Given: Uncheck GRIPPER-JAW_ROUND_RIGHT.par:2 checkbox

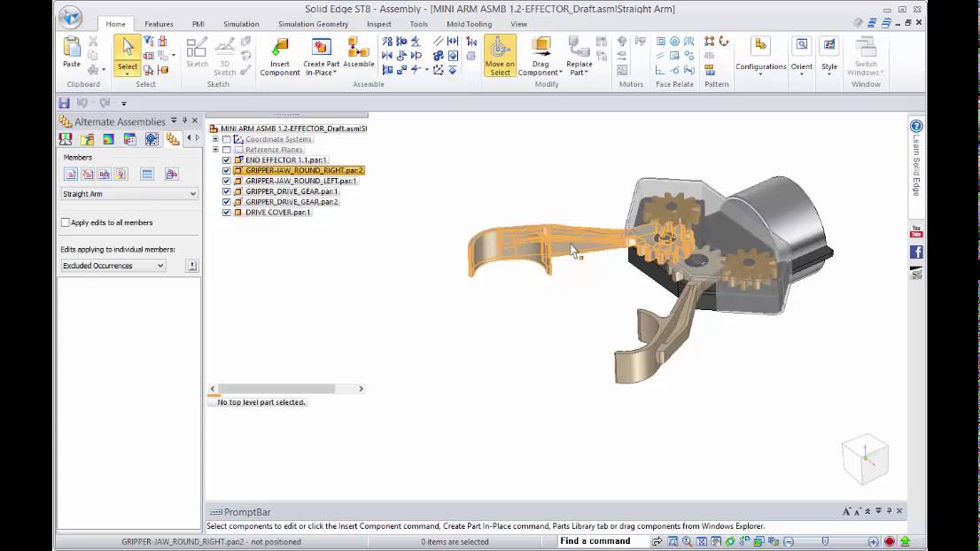Looking at the screenshot, I should 226,171.
